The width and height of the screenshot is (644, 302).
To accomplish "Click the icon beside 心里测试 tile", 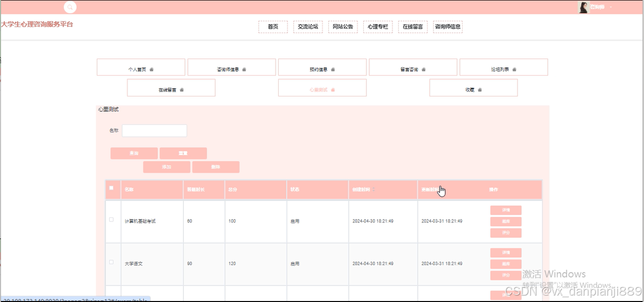I will [x=333, y=90].
